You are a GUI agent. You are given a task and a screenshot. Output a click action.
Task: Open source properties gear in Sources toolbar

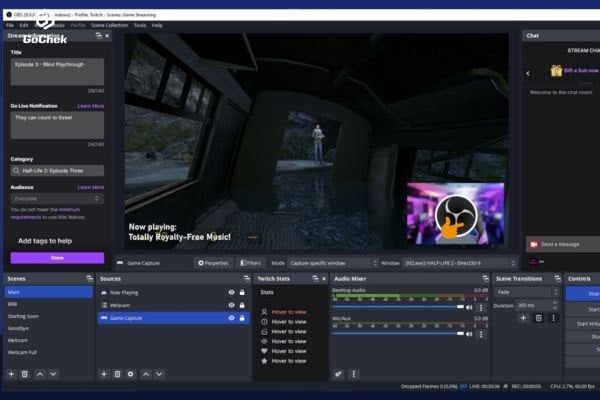click(x=131, y=373)
